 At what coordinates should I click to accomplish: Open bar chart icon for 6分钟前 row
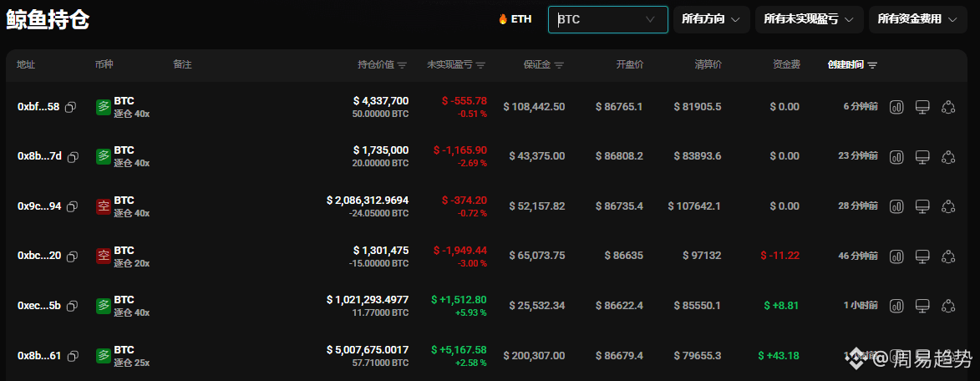[x=896, y=107]
